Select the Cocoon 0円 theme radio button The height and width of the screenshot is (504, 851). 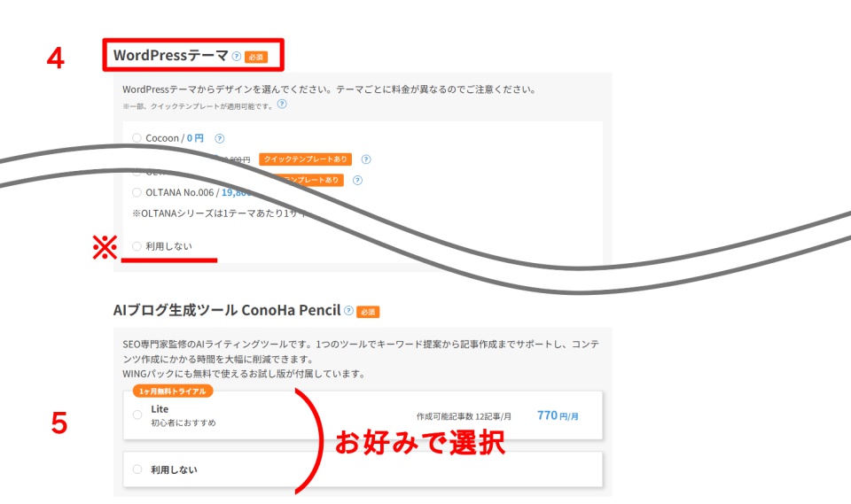click(x=137, y=138)
